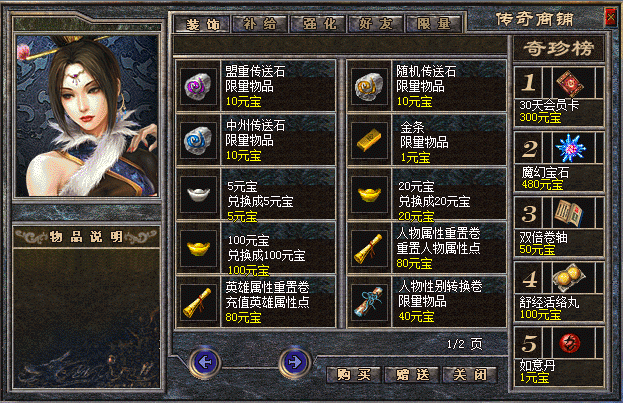
Task: Pick the silver 5元宝 ingot icon
Action: click(x=198, y=194)
